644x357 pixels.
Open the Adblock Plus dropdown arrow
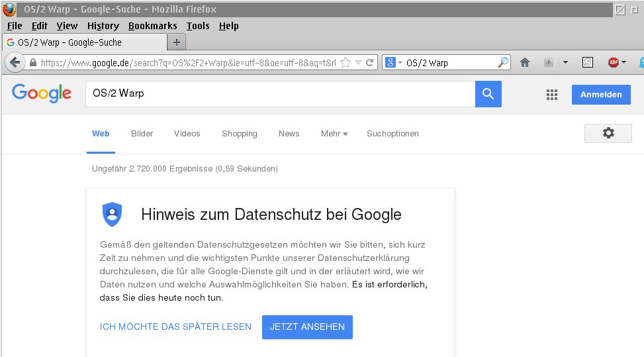624,62
